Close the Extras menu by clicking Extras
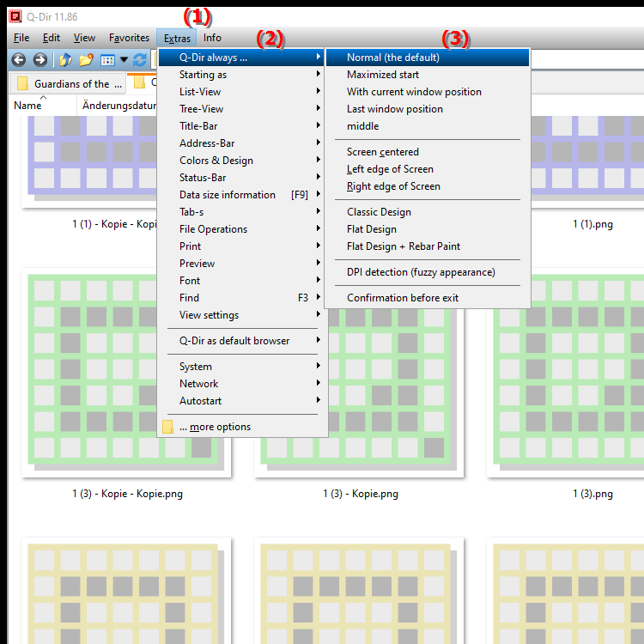This screenshot has height=644, width=644. click(177, 38)
